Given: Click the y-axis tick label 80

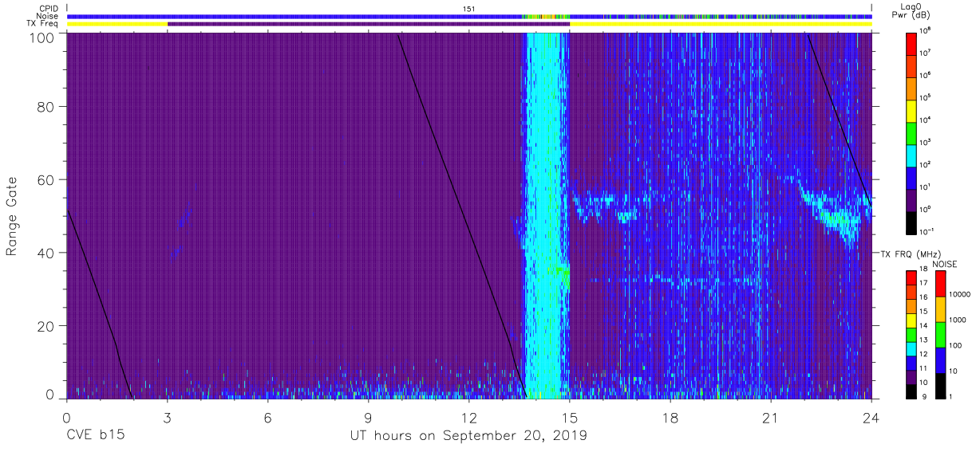Looking at the screenshot, I should tap(45, 107).
